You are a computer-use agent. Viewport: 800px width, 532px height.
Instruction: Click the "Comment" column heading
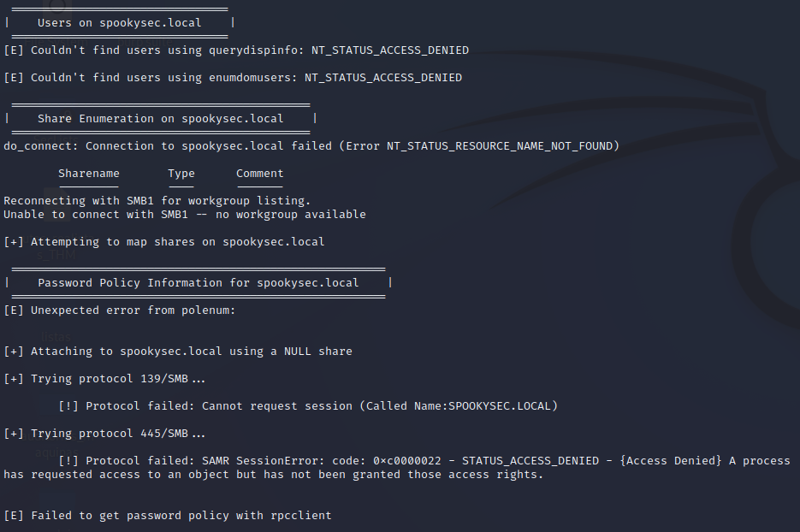click(260, 174)
